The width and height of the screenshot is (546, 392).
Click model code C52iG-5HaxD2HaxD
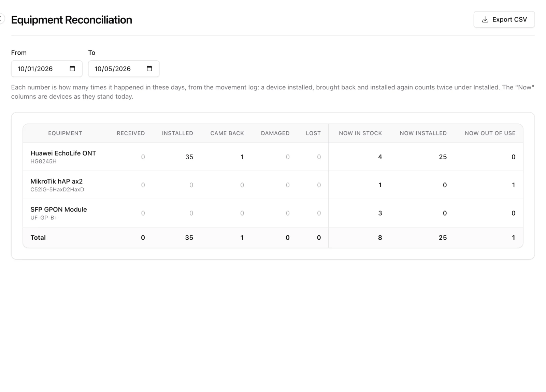pos(57,189)
